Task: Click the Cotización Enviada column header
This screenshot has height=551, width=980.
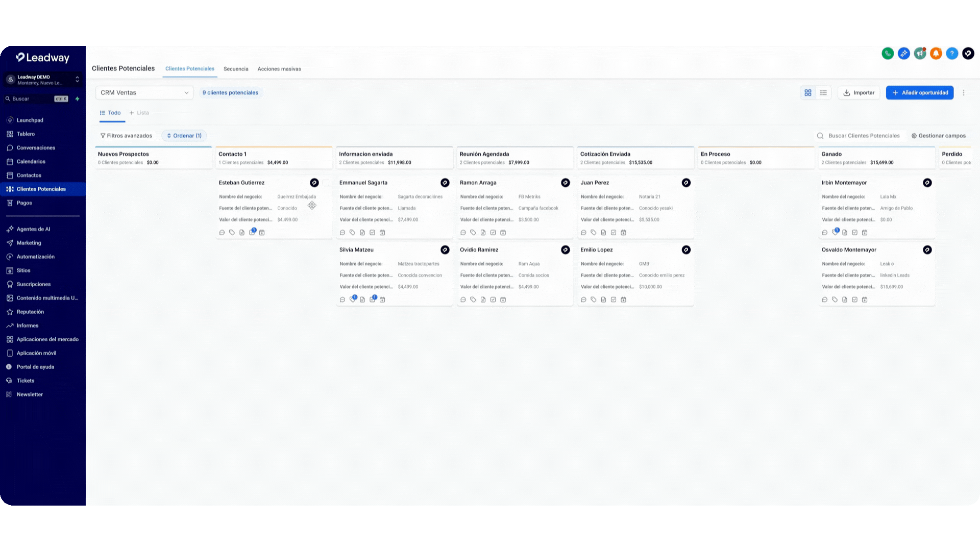Action: (x=635, y=158)
